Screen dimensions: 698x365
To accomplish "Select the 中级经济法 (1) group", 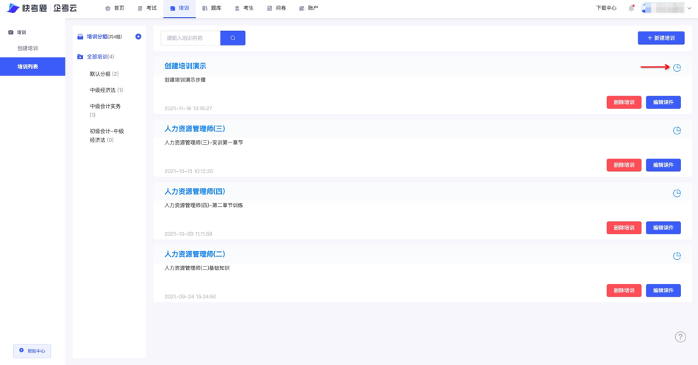I will pos(106,90).
